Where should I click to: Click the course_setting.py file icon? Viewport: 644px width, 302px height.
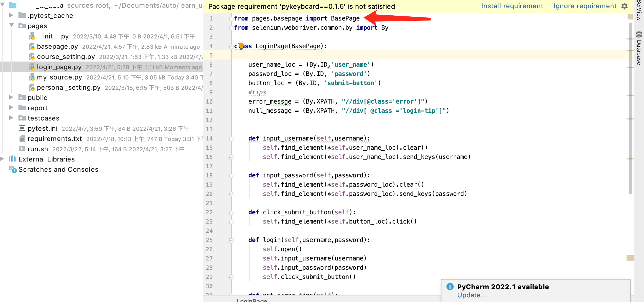[x=32, y=57]
